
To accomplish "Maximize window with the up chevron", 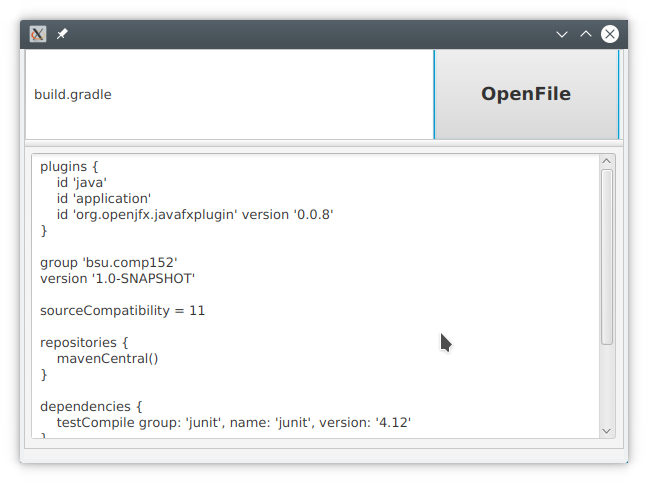I will [x=586, y=34].
